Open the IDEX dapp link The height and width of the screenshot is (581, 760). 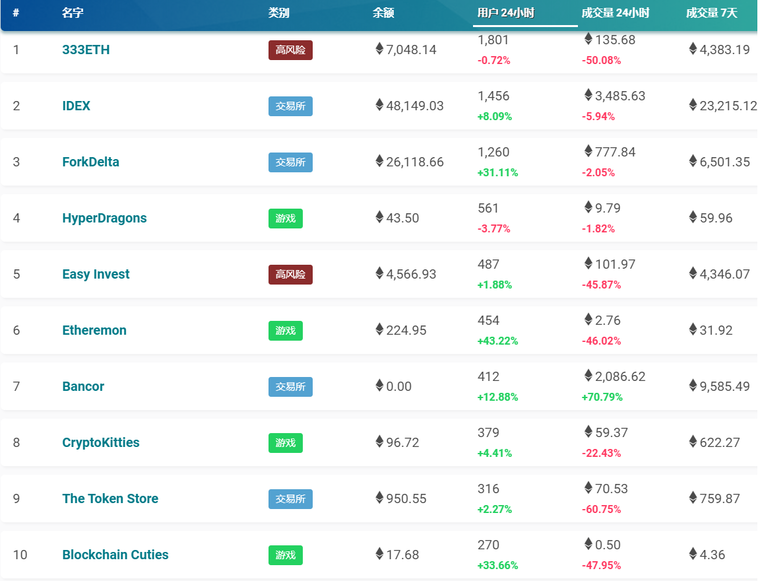pyautogui.click(x=76, y=106)
